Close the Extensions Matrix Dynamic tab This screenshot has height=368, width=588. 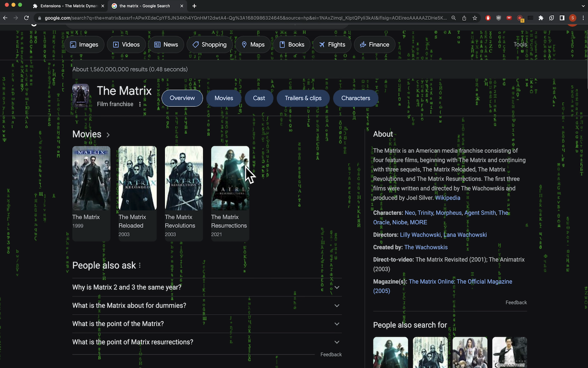(103, 6)
